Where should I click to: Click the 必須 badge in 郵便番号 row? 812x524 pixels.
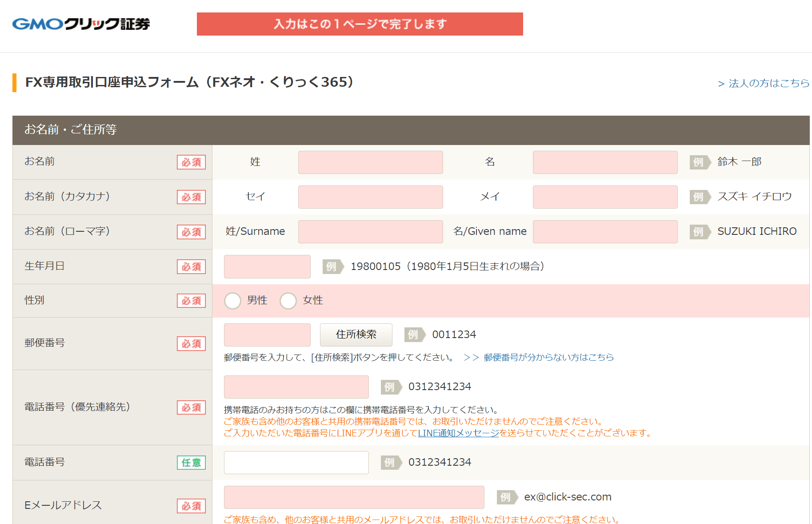[191, 344]
